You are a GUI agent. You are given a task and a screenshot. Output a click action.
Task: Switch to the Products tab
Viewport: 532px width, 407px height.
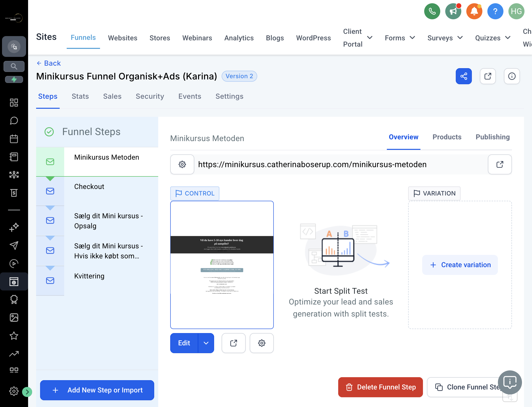coord(447,137)
